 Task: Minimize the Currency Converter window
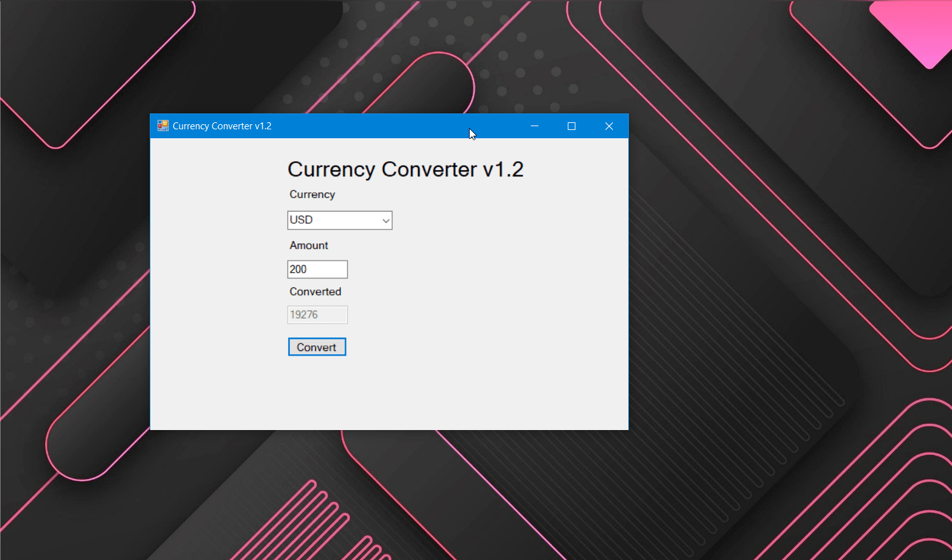535,126
